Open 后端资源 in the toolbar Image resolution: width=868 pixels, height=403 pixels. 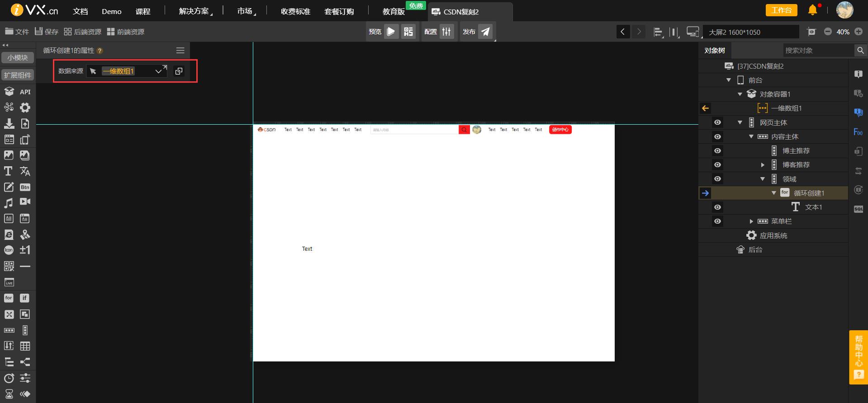(x=82, y=32)
